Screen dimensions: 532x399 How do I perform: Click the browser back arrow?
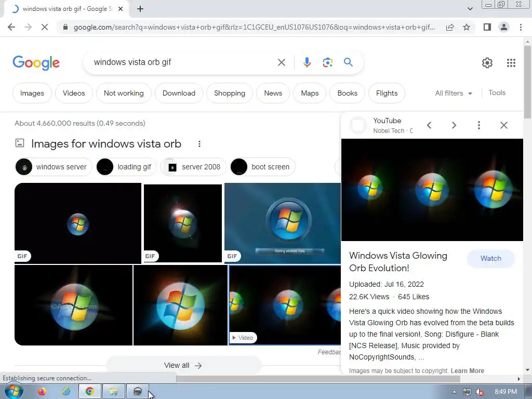pos(11,27)
